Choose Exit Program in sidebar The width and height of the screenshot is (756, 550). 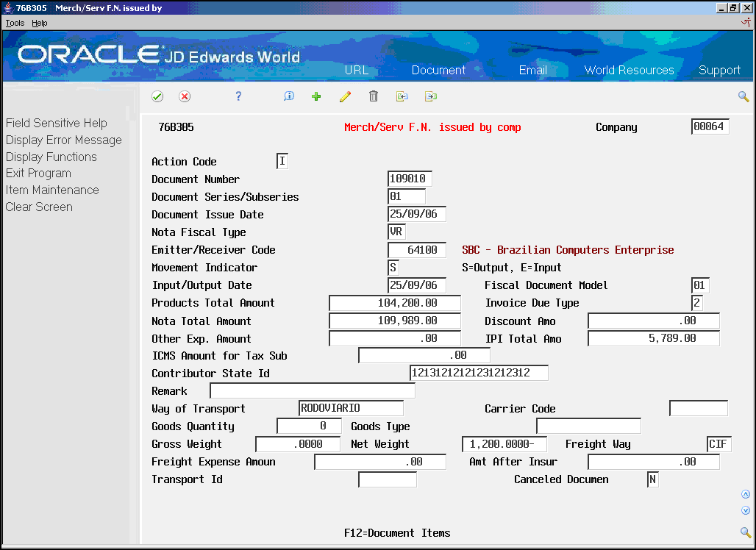pos(38,174)
